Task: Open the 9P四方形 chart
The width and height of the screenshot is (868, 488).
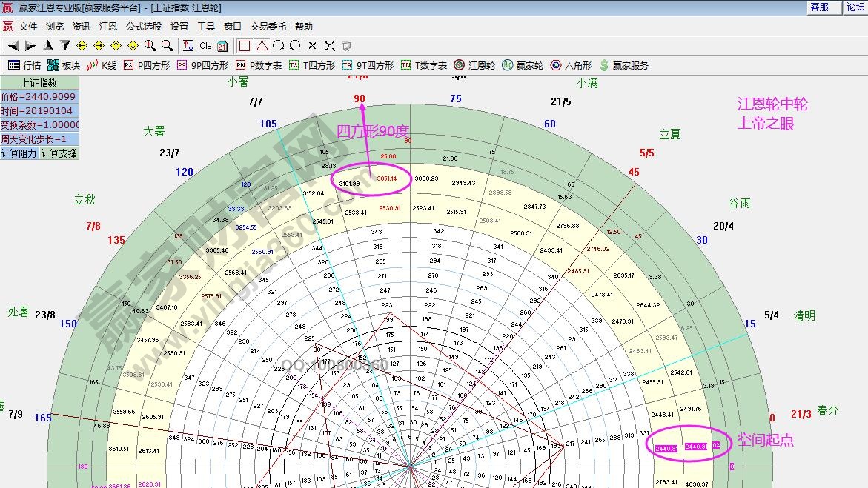Action: click(202, 65)
